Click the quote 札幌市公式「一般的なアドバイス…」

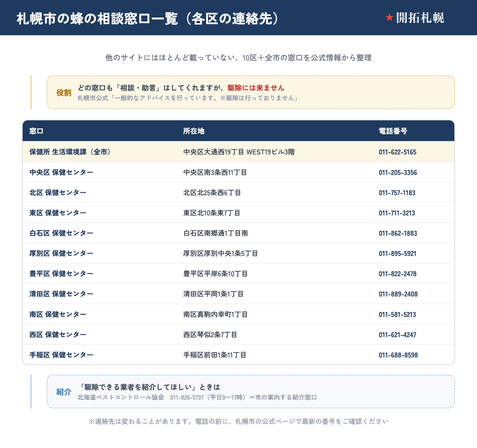(188, 98)
